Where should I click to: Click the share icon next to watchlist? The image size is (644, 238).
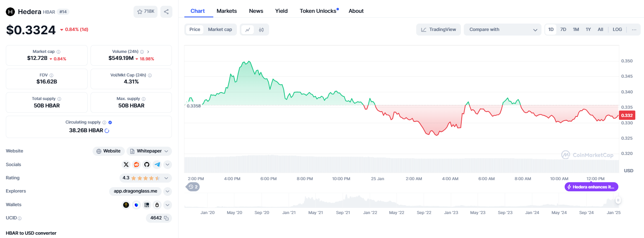click(x=166, y=12)
